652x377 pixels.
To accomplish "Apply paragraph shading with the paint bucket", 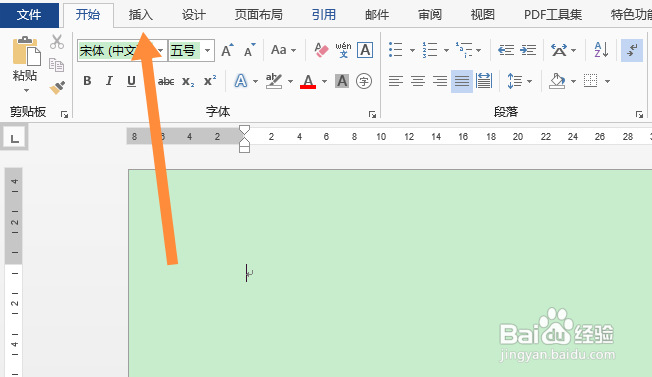I will coord(557,81).
